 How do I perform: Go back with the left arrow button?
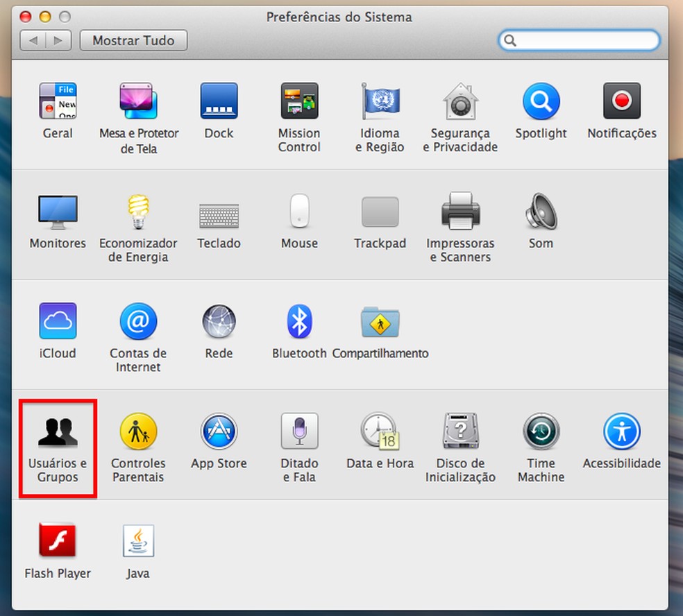pos(33,40)
